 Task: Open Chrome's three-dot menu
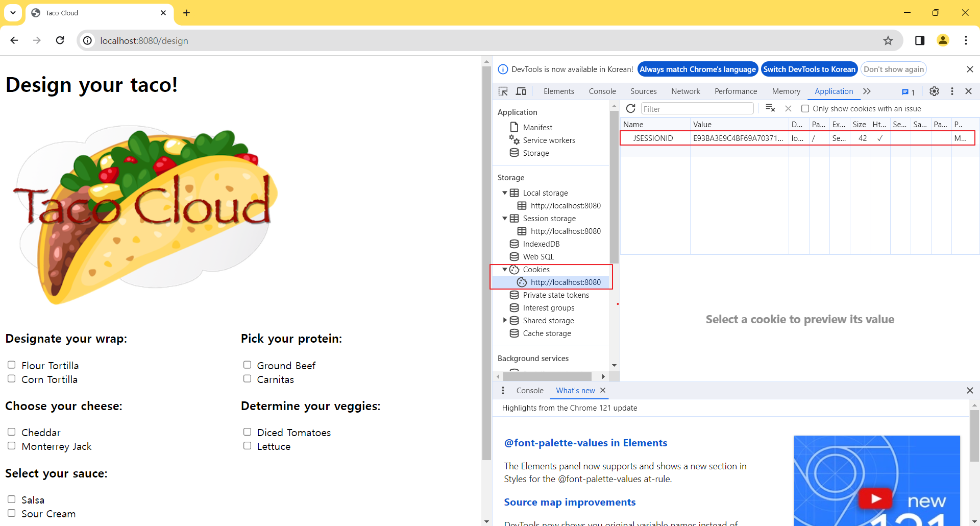[x=966, y=40]
